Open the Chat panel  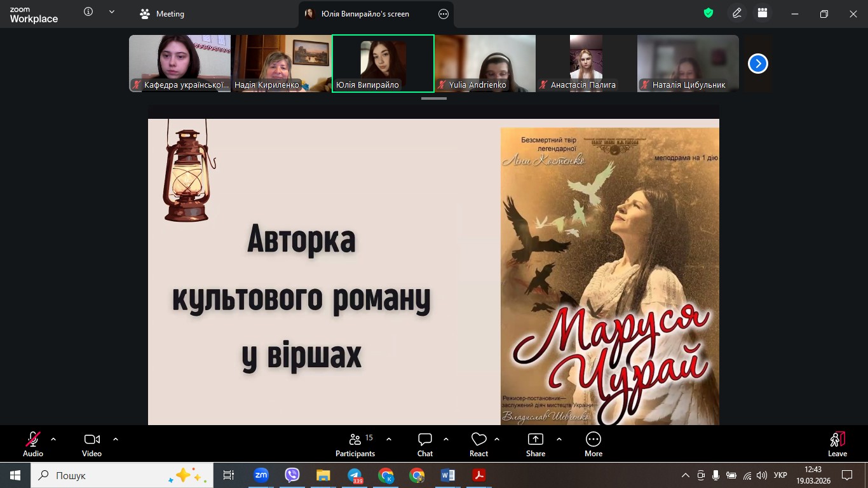(x=425, y=444)
